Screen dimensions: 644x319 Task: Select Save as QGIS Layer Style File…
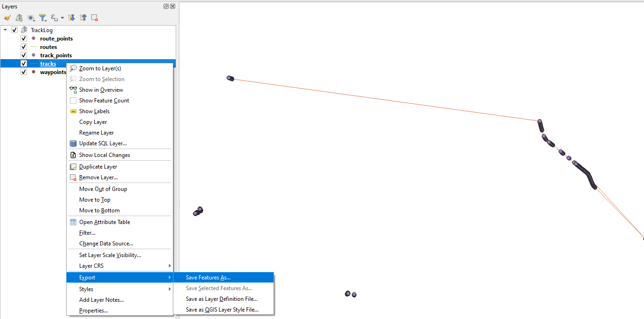point(223,310)
